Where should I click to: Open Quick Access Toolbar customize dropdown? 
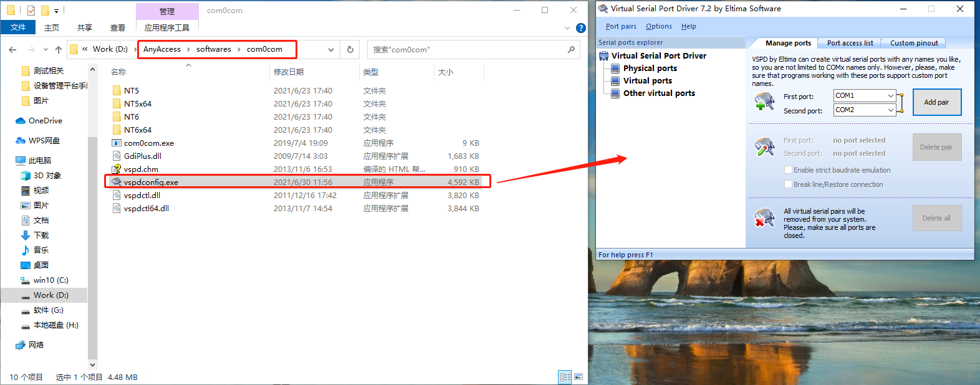[x=57, y=11]
